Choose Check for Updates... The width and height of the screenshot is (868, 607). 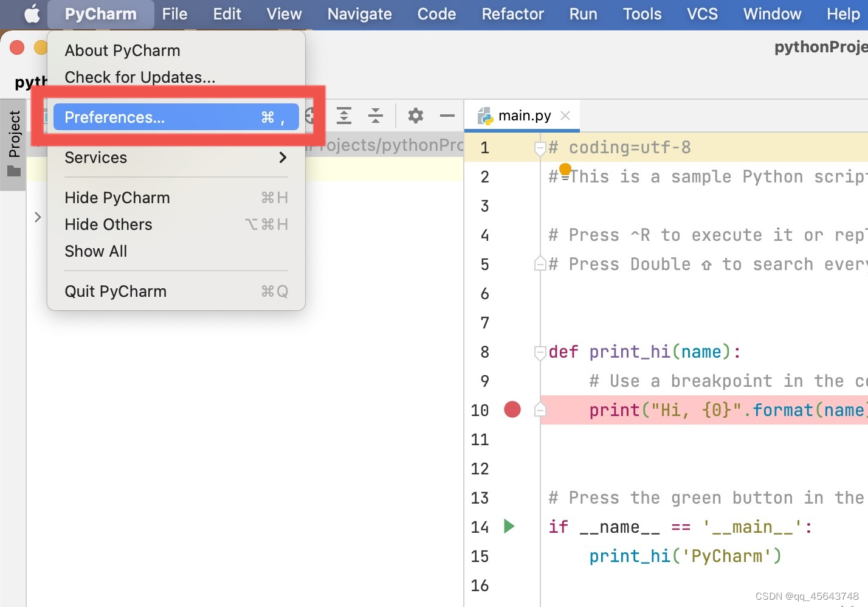(x=176, y=77)
